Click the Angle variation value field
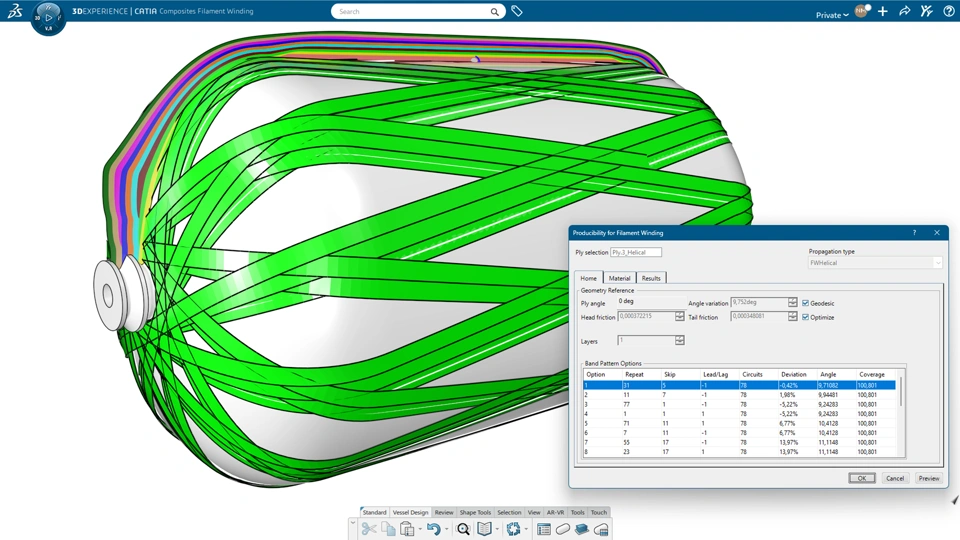Viewport: 960px width, 540px height. (x=759, y=302)
